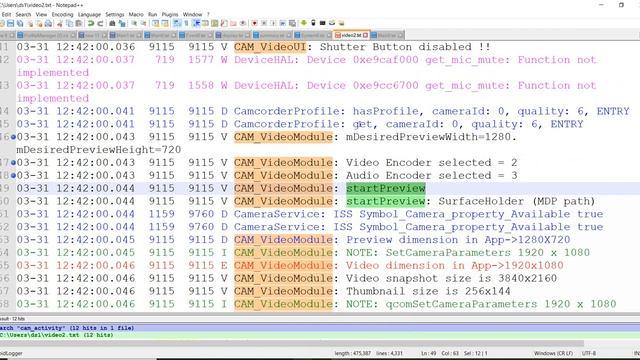Viewport: 640px width, 360px height.
Task: Toggle Show All Characters pilcrow icon
Action: [186, 23]
